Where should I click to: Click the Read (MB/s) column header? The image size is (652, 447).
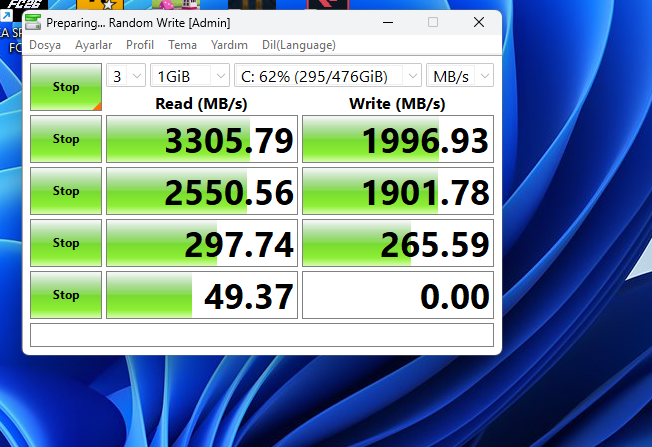[x=201, y=104]
